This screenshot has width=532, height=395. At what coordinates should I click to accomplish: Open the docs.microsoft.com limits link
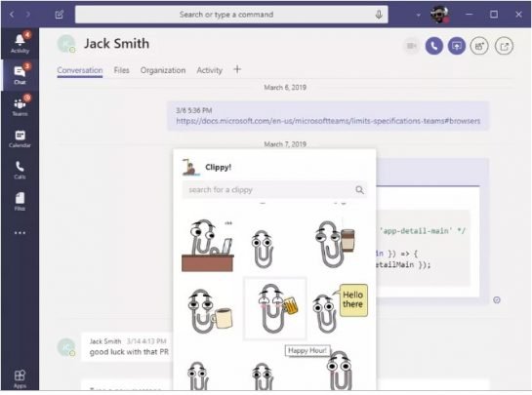[328, 121]
